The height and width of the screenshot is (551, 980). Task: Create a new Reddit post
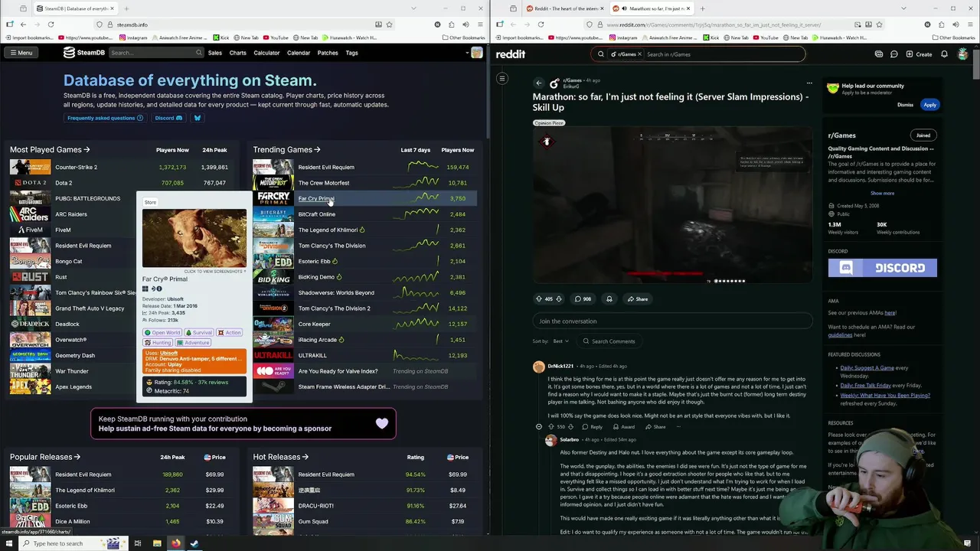click(920, 54)
